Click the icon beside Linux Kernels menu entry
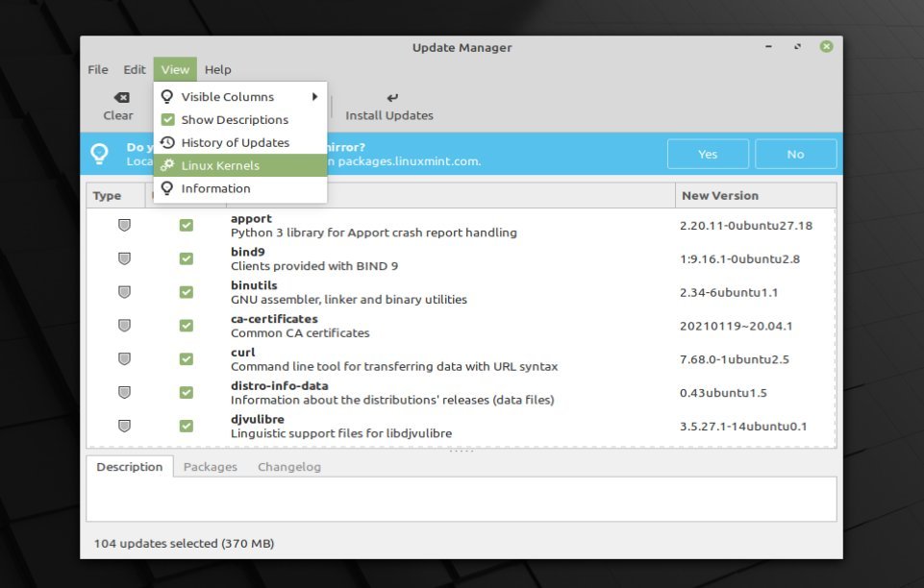 tap(167, 165)
